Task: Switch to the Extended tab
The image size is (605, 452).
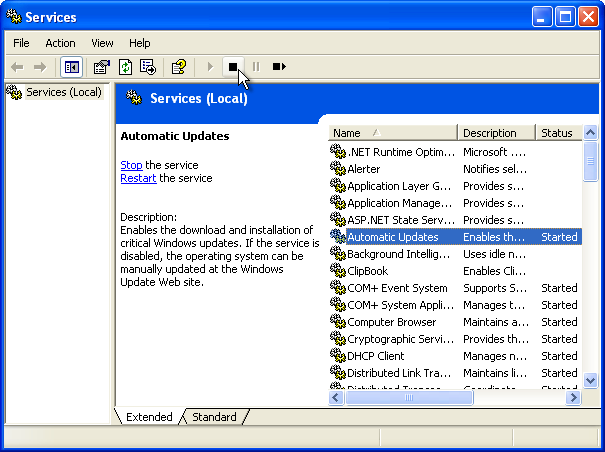Action: (149, 417)
